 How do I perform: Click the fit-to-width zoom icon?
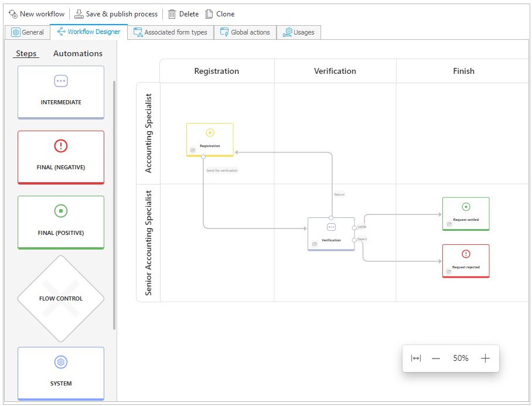[x=416, y=359]
